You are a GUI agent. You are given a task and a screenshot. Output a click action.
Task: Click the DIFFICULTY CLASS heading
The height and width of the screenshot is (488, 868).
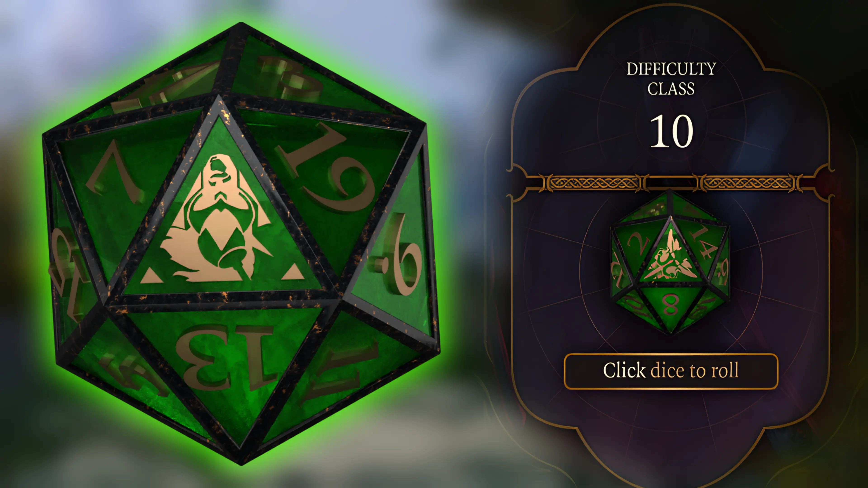click(671, 78)
